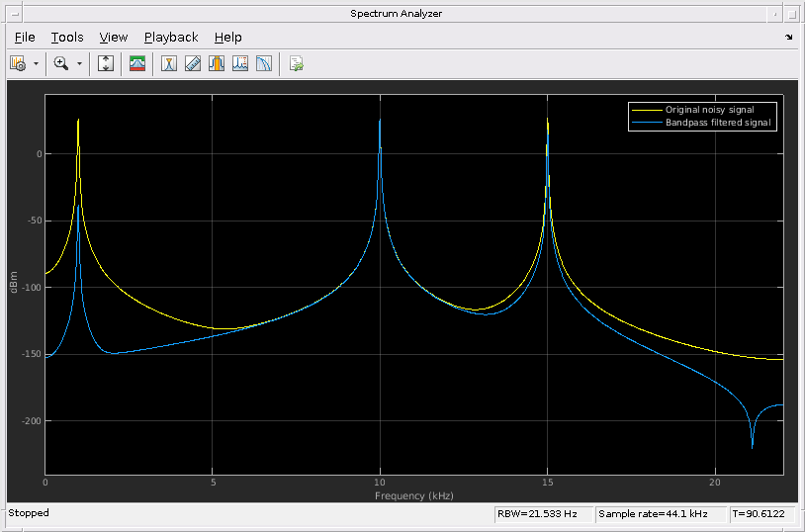Image resolution: width=805 pixels, height=532 pixels.
Task: Select the Zoom magnifier tool
Action: click(61, 63)
